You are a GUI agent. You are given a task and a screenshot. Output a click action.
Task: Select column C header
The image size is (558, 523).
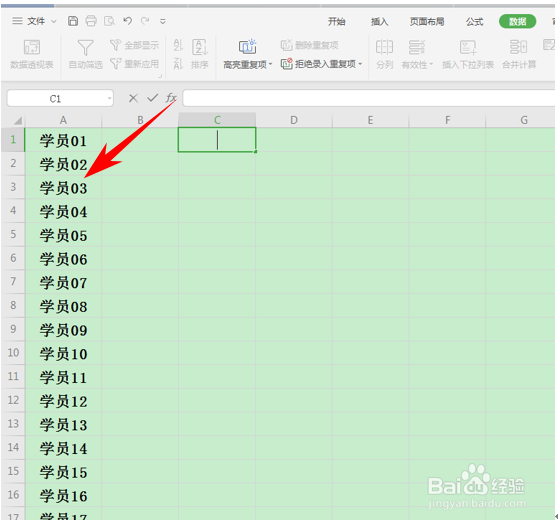click(x=217, y=120)
